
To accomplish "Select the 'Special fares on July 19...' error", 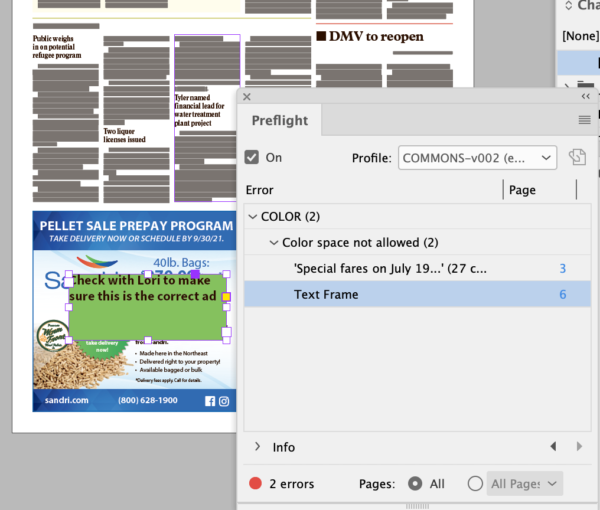I will point(417,268).
